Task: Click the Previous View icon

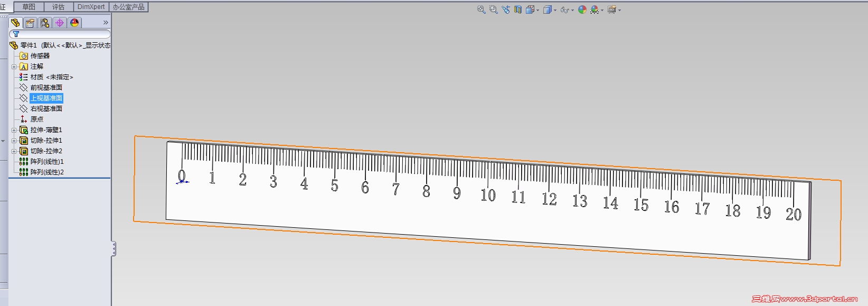Action: tap(506, 10)
